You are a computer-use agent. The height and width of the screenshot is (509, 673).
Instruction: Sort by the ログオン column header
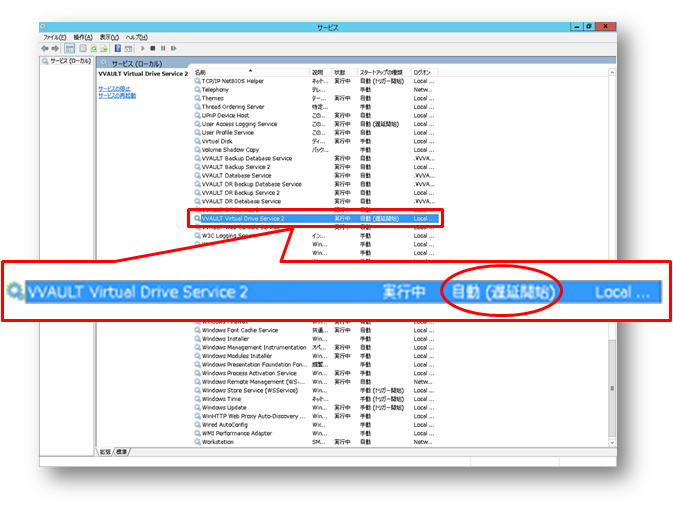pos(424,73)
